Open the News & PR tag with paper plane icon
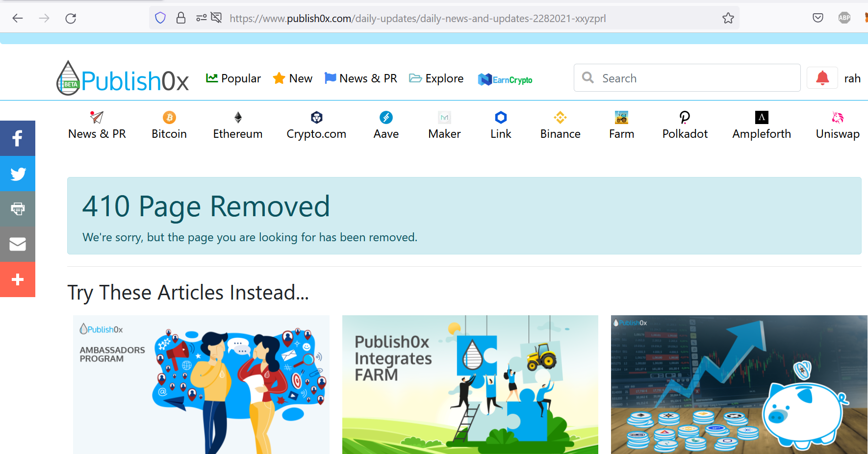868x454 pixels. (x=97, y=126)
